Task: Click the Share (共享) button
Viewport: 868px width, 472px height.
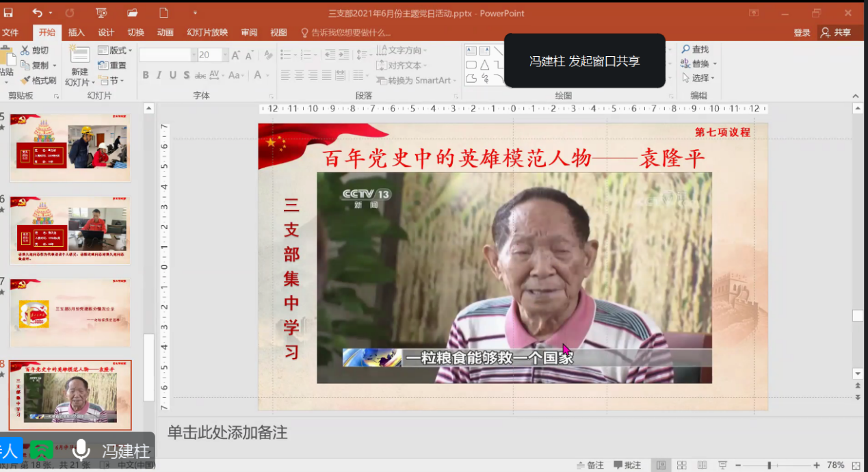Action: (836, 32)
